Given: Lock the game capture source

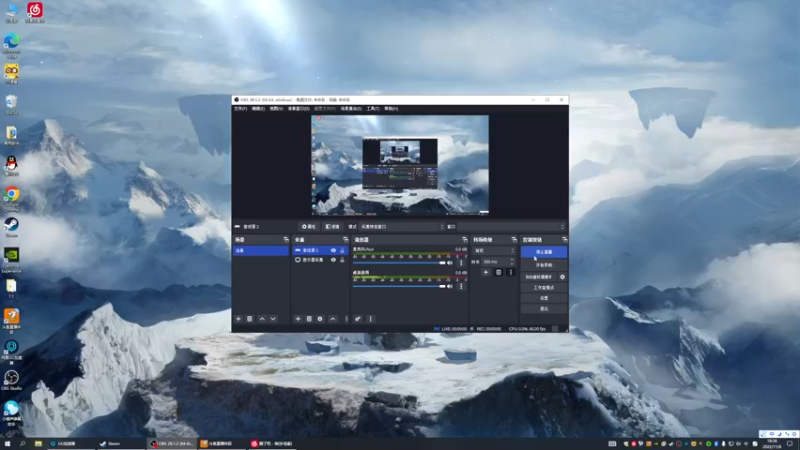Looking at the screenshot, I should tap(342, 251).
